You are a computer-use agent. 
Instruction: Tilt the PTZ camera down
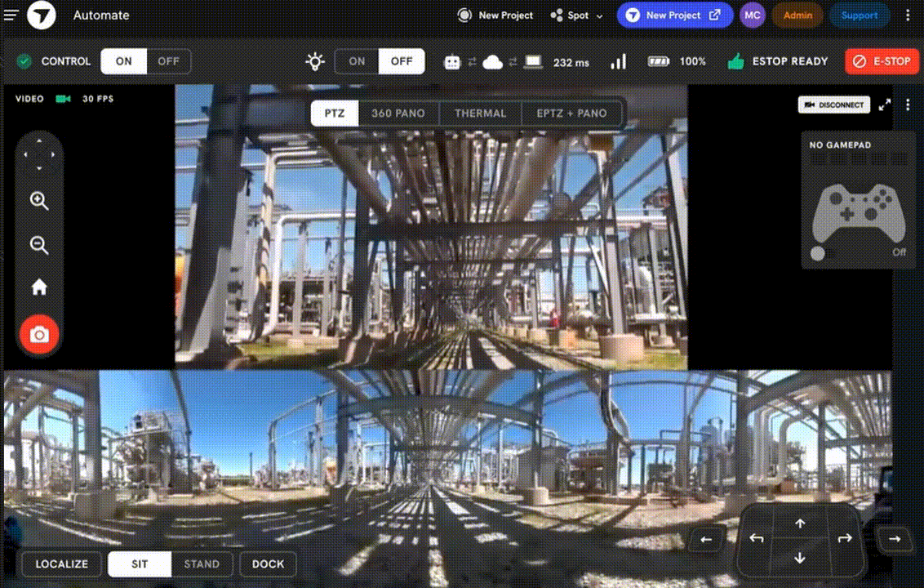coord(39,169)
